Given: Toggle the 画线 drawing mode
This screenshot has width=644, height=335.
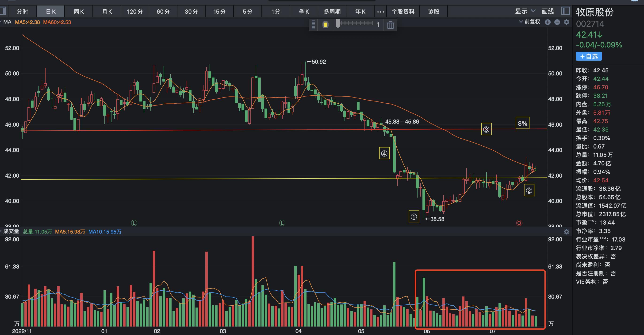Looking at the screenshot, I should [x=548, y=11].
